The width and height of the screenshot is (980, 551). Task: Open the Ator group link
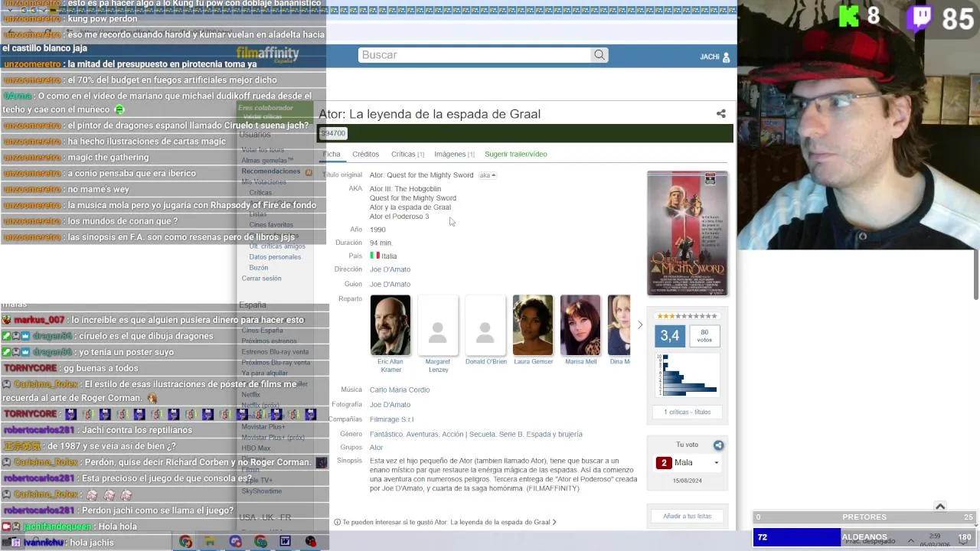point(376,448)
